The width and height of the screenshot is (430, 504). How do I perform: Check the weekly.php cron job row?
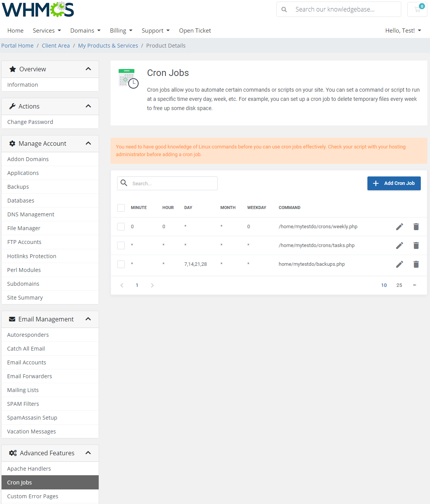coord(121,227)
